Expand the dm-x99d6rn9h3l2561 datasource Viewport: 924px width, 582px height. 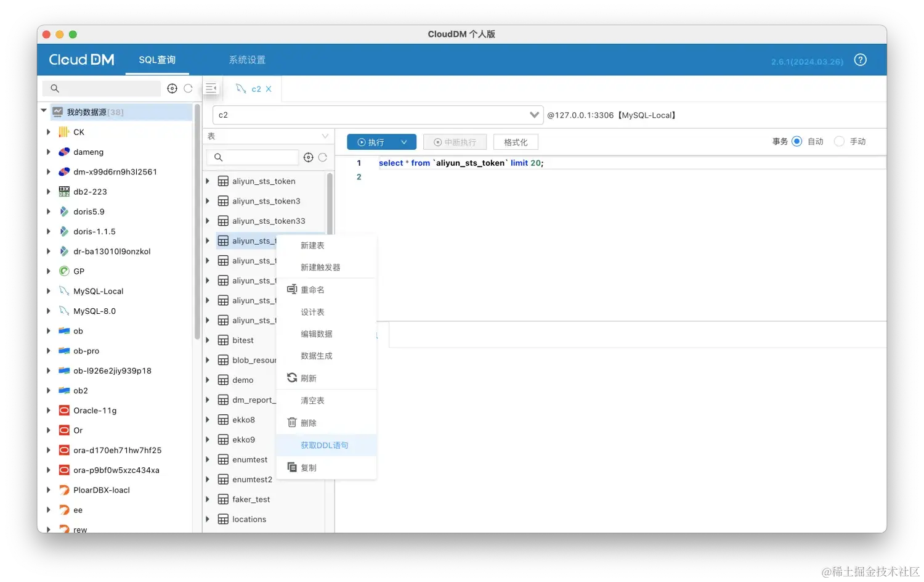[x=49, y=172]
